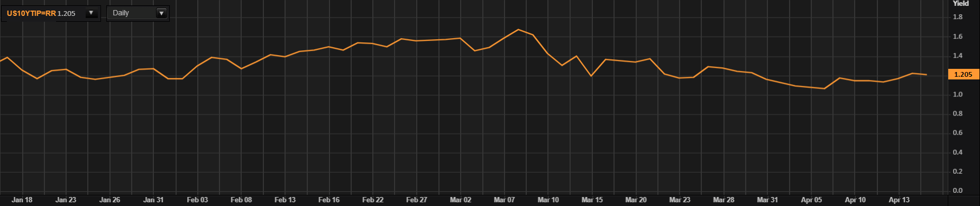Click the 1.8 yield axis value
This screenshot has height=206, width=980.
pos(958,17)
